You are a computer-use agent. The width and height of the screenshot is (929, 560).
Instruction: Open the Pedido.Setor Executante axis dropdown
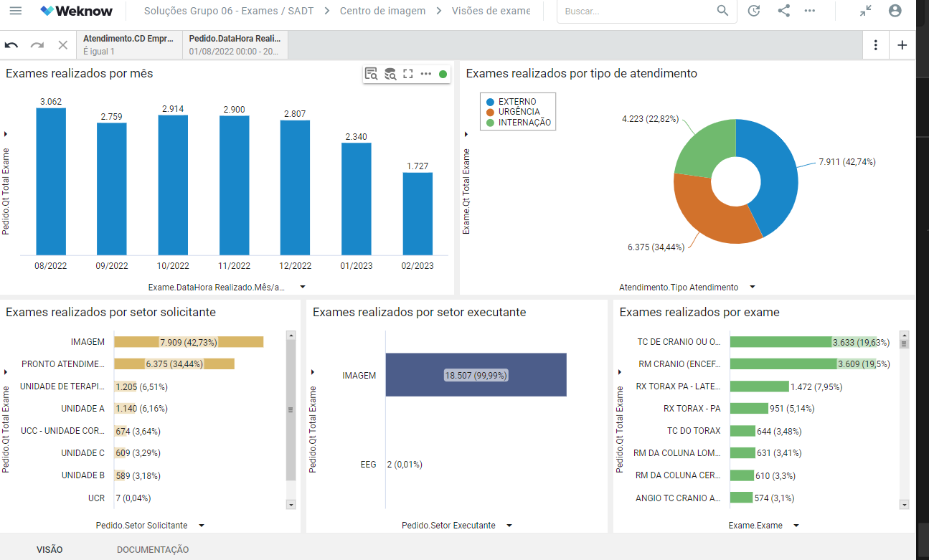[x=509, y=526]
